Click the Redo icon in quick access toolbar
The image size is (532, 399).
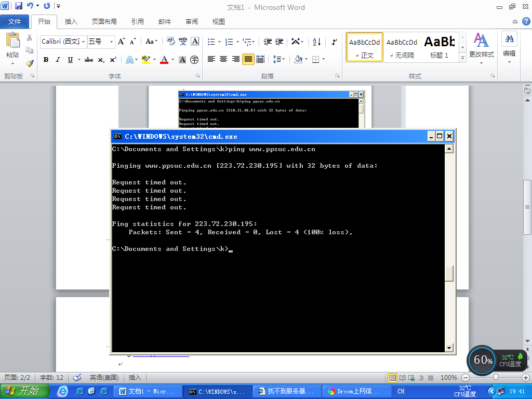click(x=47, y=6)
